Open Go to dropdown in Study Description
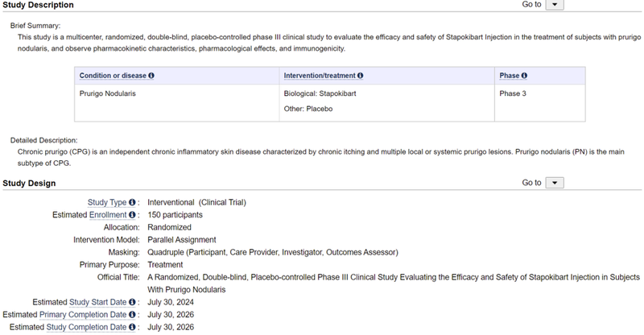This screenshot has height=335, width=644. click(555, 5)
